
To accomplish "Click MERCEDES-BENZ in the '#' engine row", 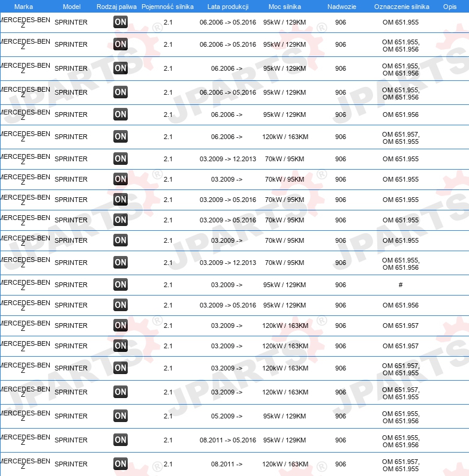I will tap(25, 285).
